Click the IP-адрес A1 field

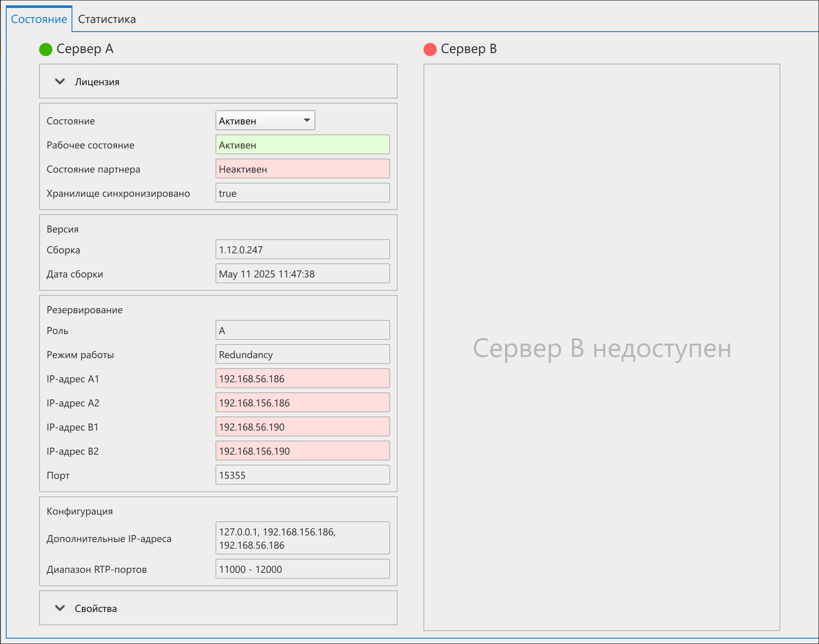point(302,379)
